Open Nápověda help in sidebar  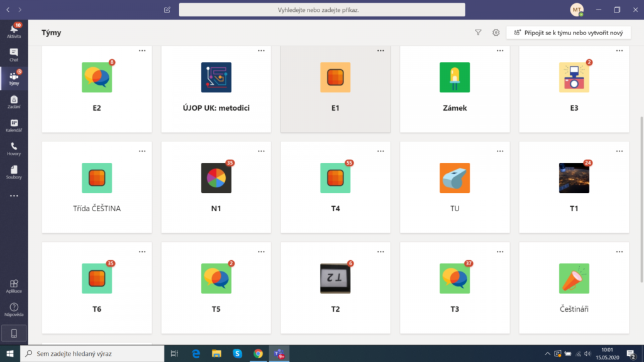14,309
